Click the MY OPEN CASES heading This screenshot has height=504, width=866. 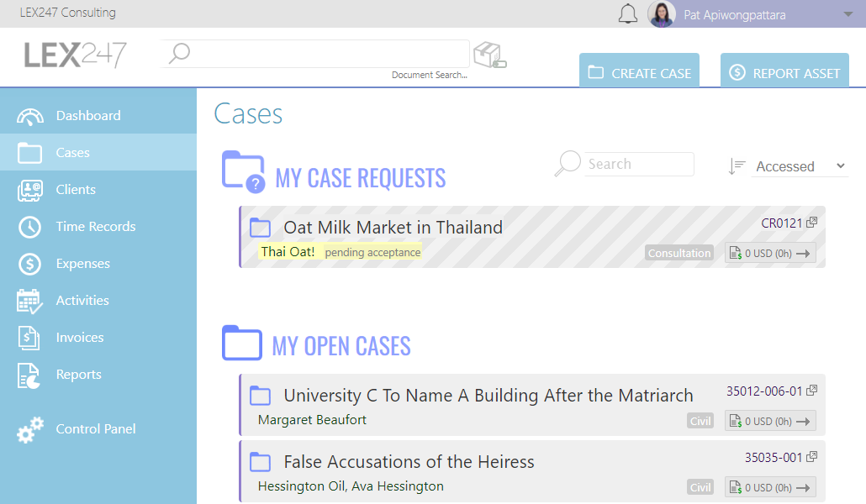click(x=341, y=346)
